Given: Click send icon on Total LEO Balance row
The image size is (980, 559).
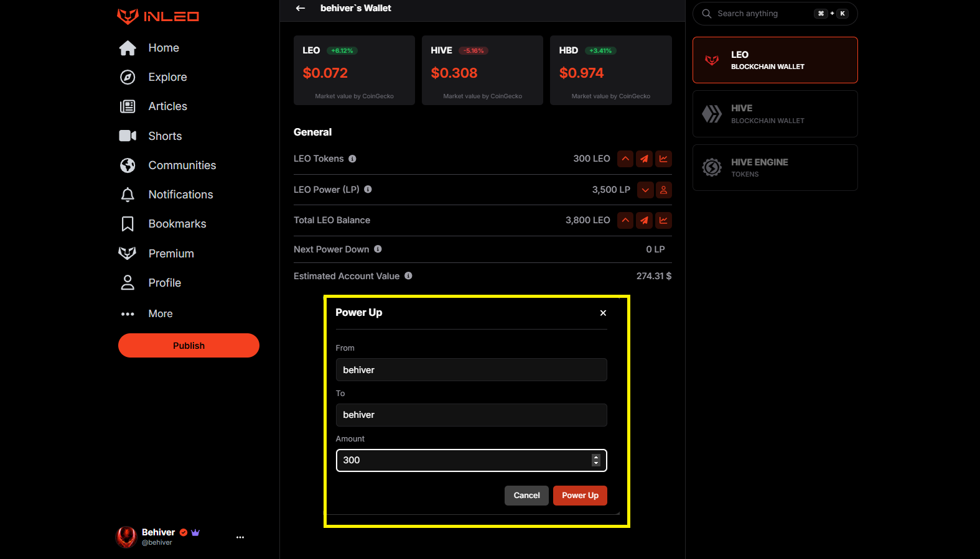Looking at the screenshot, I should coord(645,220).
